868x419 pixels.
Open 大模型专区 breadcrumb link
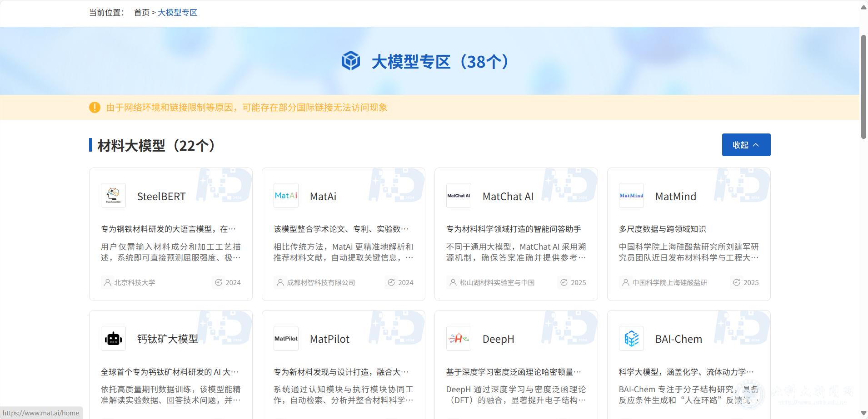[178, 13]
